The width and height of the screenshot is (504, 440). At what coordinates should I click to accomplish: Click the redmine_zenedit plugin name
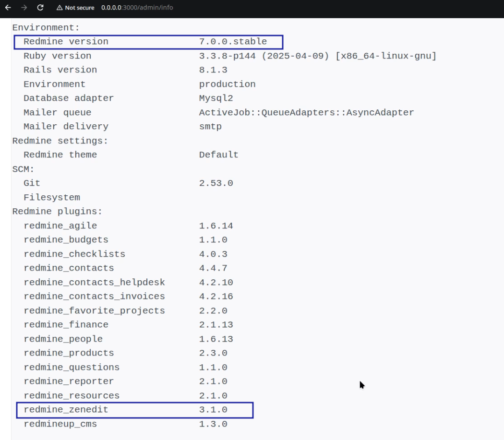66,409
